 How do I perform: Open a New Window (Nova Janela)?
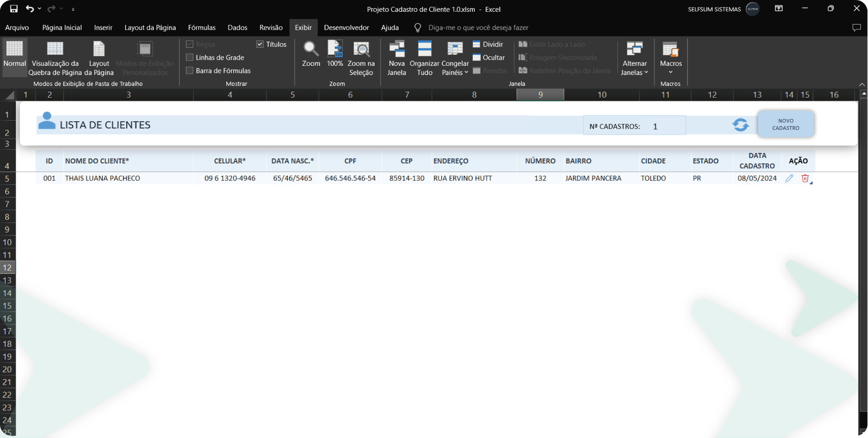(397, 58)
